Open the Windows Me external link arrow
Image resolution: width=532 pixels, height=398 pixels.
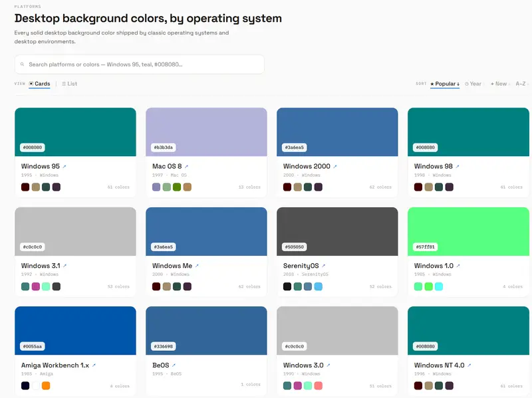197,266
